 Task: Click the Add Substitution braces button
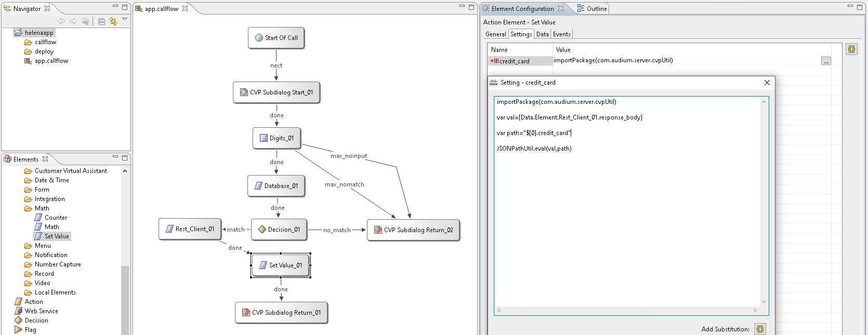760,329
